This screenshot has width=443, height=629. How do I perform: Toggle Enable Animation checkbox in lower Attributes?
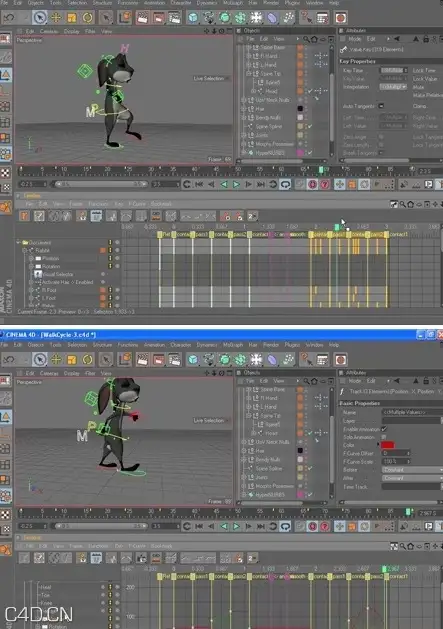point(384,429)
